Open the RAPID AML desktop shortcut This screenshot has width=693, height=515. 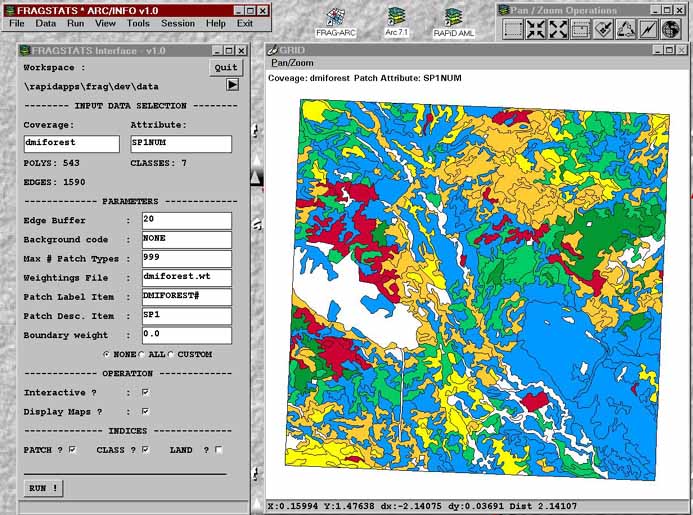(x=453, y=23)
